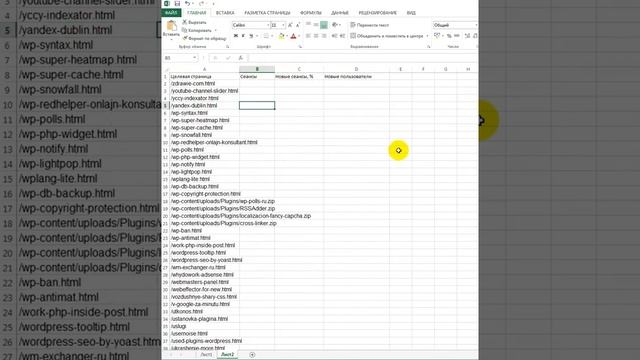Select cell /wordpress-seo-by-yoast.html
The height and width of the screenshot is (360, 640).
click(204, 260)
